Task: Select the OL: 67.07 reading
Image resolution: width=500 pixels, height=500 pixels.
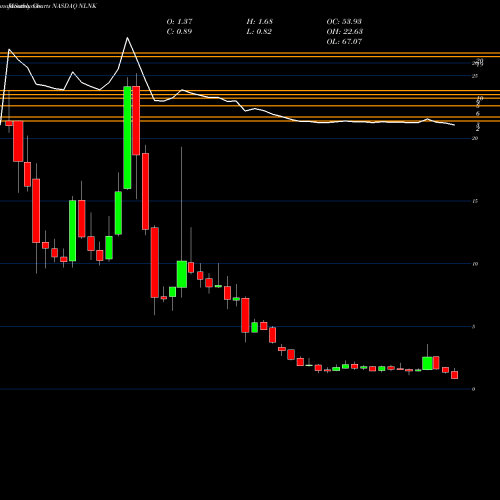Action: [x=344, y=41]
